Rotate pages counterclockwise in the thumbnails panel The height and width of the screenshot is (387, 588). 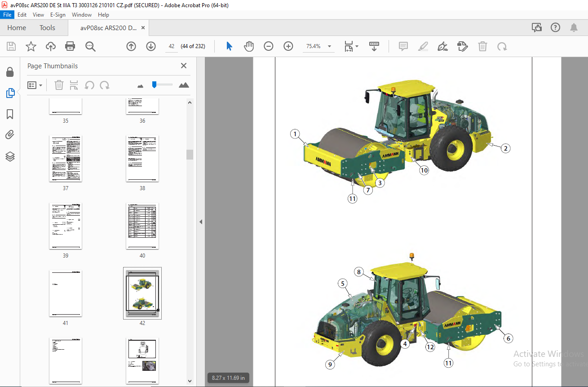(89, 85)
